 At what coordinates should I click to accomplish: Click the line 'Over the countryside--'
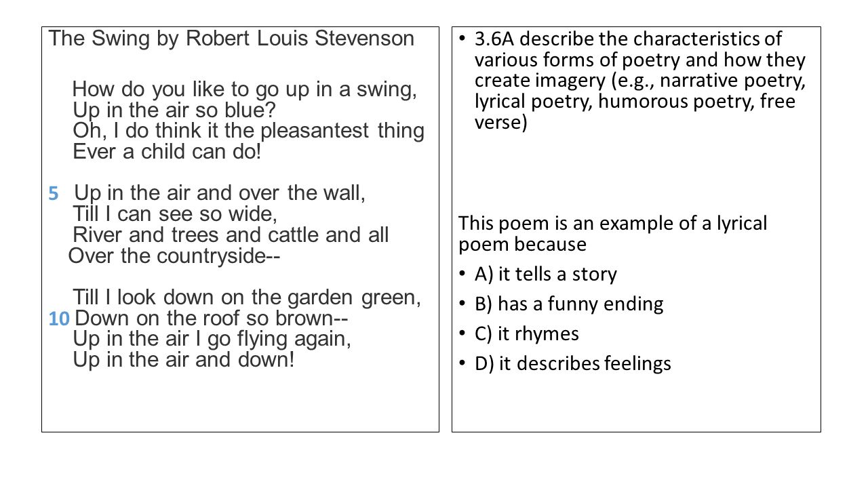pyautogui.click(x=175, y=256)
